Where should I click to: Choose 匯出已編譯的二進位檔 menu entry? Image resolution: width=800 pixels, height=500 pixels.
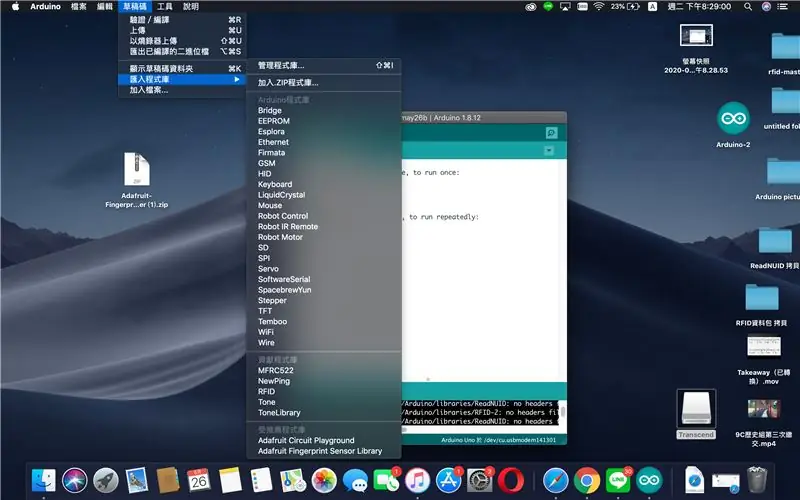182,52
